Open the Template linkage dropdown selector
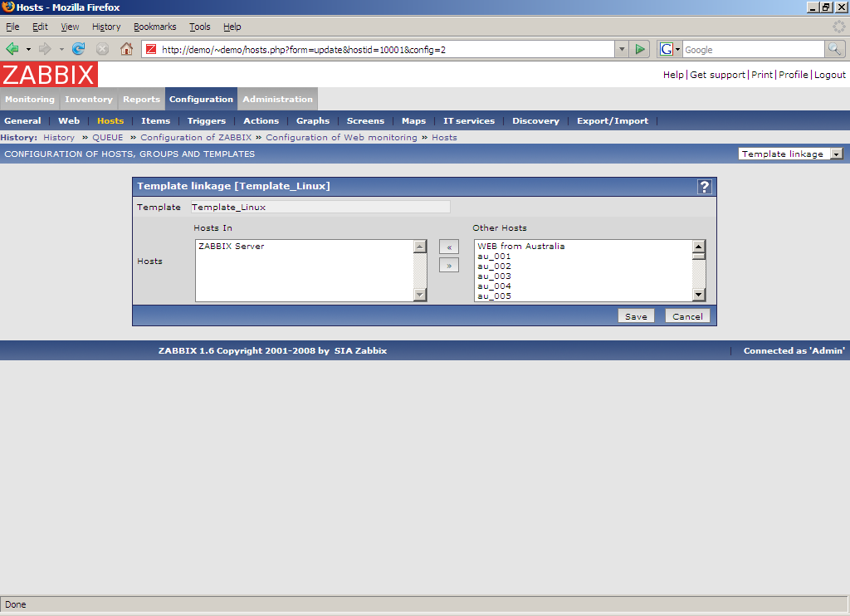Image resolution: width=850 pixels, height=616 pixels. click(791, 154)
